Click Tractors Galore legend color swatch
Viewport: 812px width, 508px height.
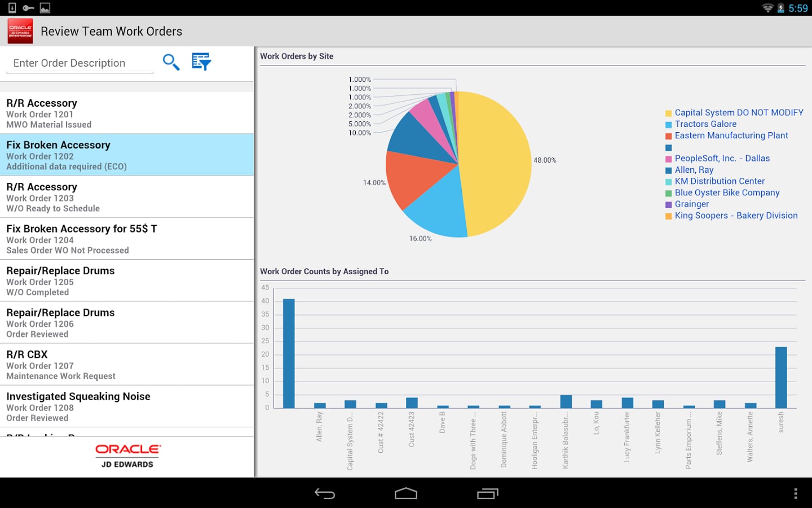(669, 125)
